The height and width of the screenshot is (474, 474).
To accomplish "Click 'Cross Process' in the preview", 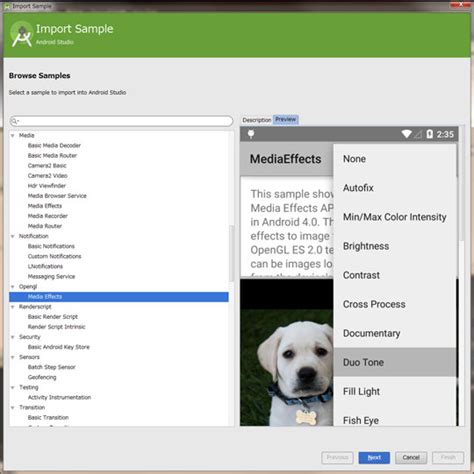I will tap(374, 304).
